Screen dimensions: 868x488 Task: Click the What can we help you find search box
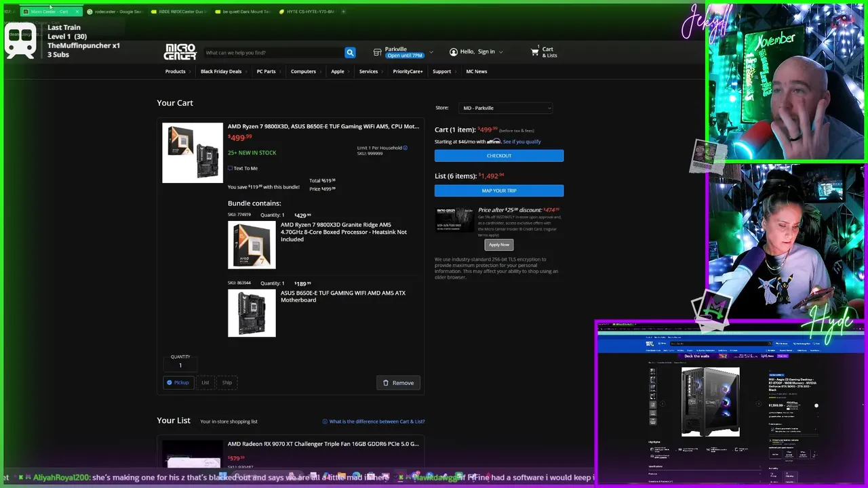coord(274,52)
